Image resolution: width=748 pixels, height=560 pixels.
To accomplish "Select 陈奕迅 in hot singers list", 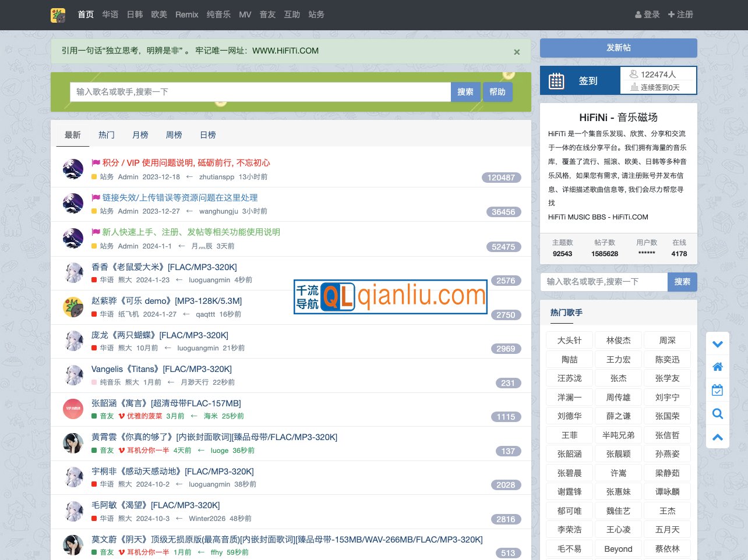I will pos(667,360).
